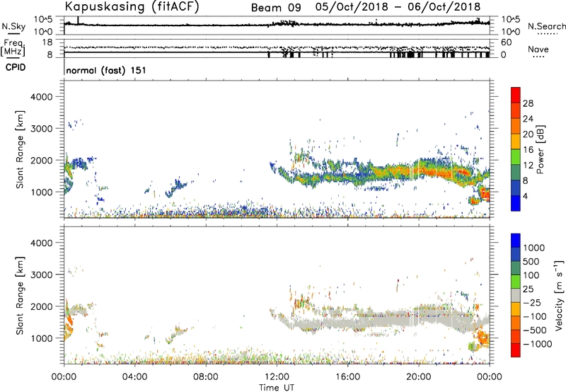Click 'Slant Range [km]' label of power panel
The width and height of the screenshot is (566, 392).
pos(20,149)
